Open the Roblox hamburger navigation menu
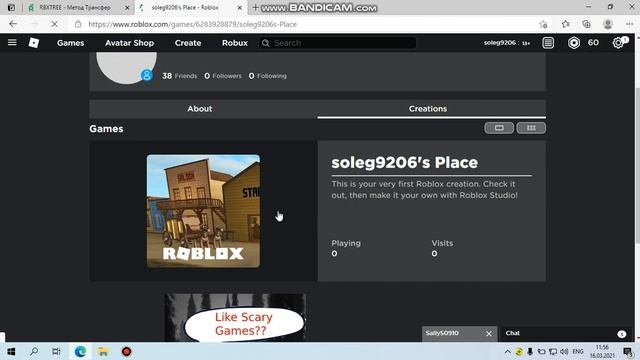640x360 pixels. [12, 42]
